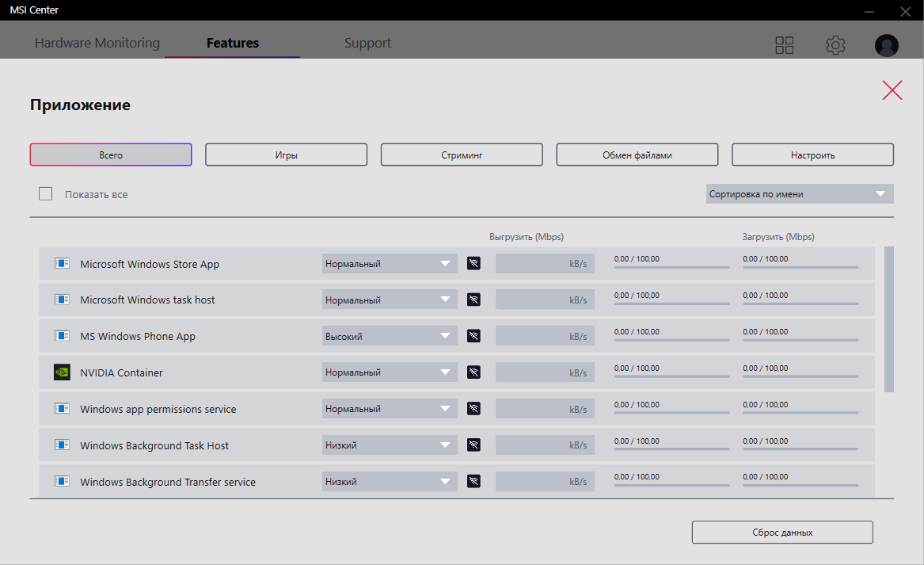924x565 pixels.
Task: Toggle network block for Windows app permissions service
Action: [x=473, y=409]
